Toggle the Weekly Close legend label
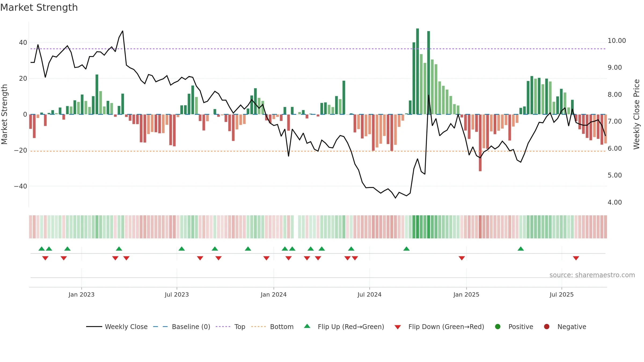 click(x=126, y=327)
